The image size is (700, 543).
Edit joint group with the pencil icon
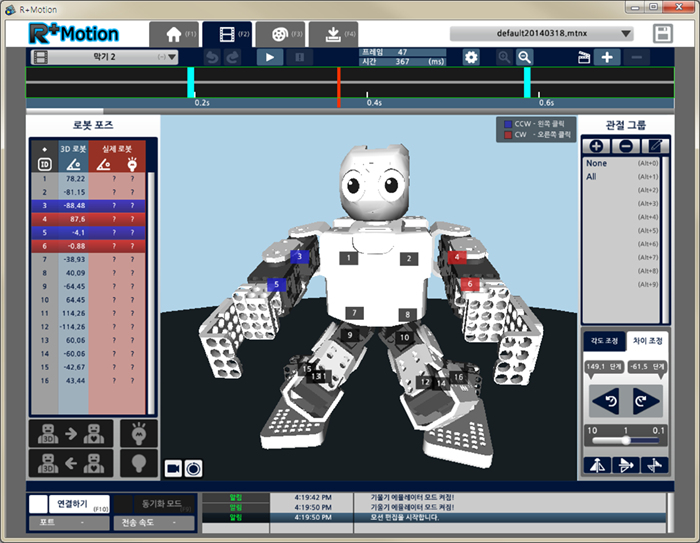(656, 145)
